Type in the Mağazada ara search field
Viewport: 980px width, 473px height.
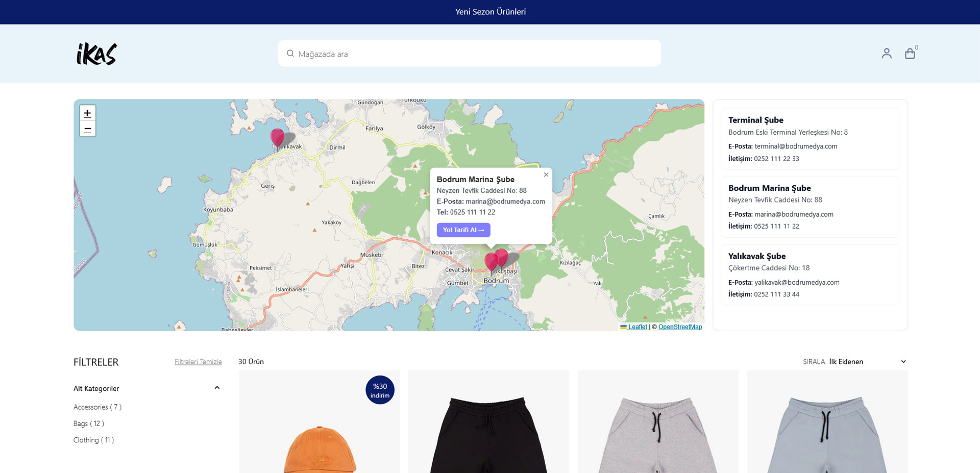475,54
